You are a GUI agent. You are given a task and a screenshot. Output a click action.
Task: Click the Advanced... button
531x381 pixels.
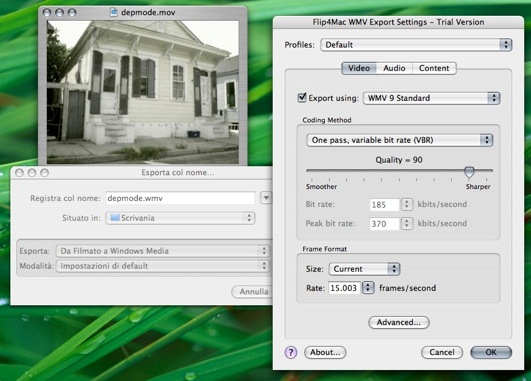coord(399,322)
